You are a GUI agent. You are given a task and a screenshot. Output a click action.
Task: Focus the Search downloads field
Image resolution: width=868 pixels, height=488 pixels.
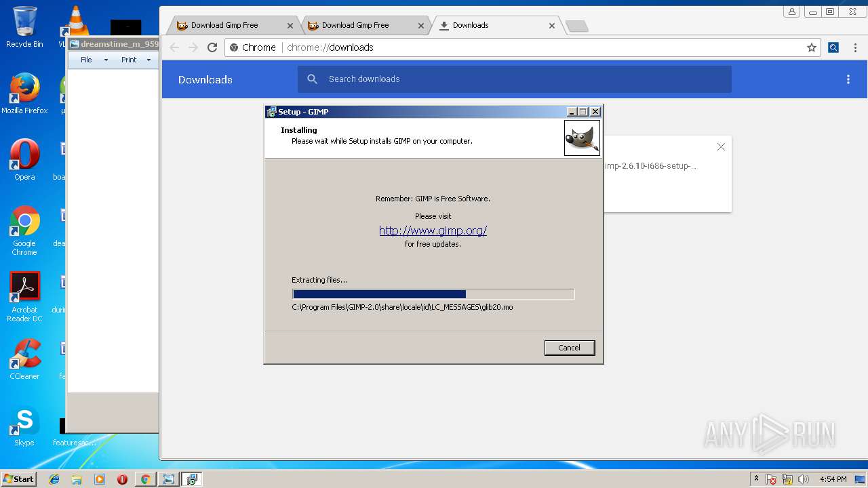click(514, 79)
